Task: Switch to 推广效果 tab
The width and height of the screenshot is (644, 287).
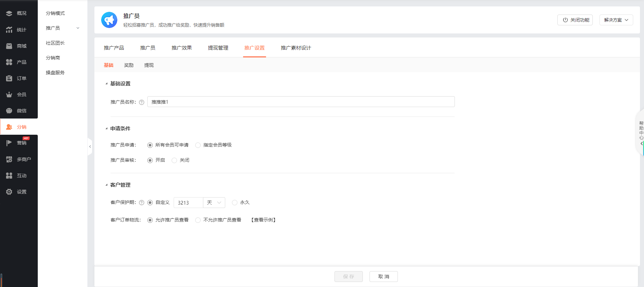Action: tap(182, 48)
